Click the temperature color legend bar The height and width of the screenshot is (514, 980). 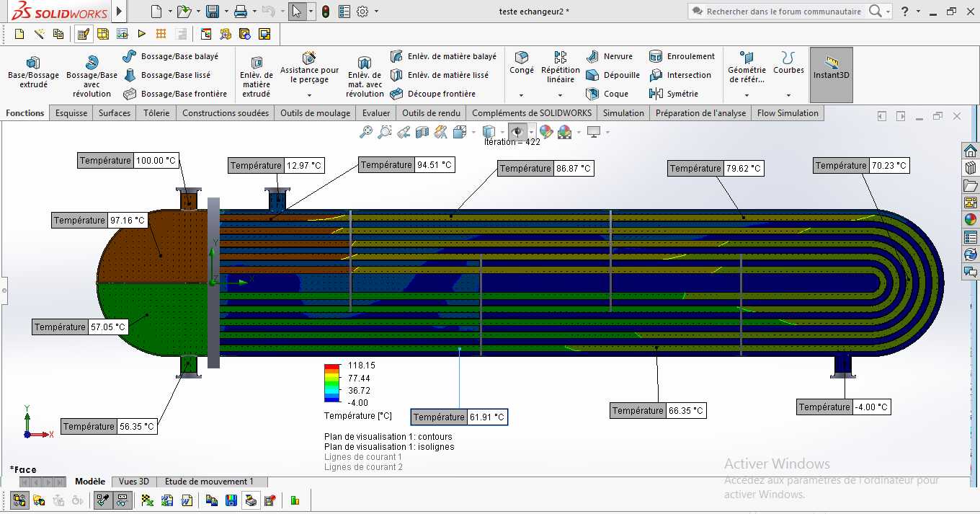tap(331, 383)
